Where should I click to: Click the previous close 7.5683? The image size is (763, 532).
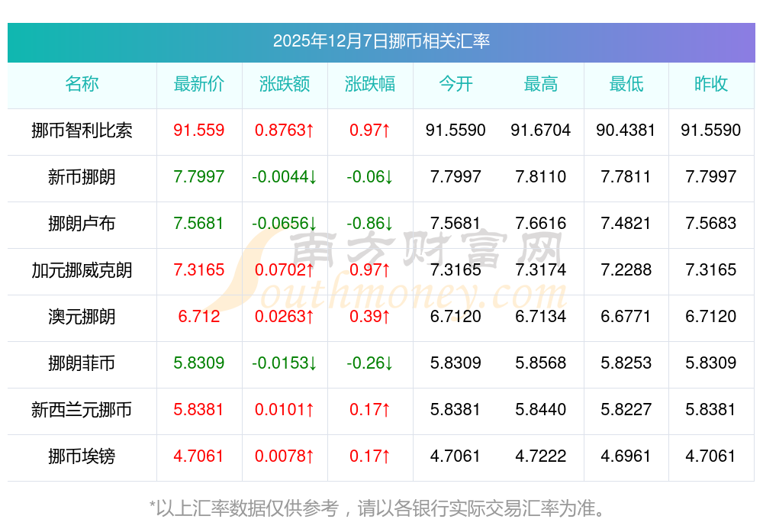pos(711,224)
